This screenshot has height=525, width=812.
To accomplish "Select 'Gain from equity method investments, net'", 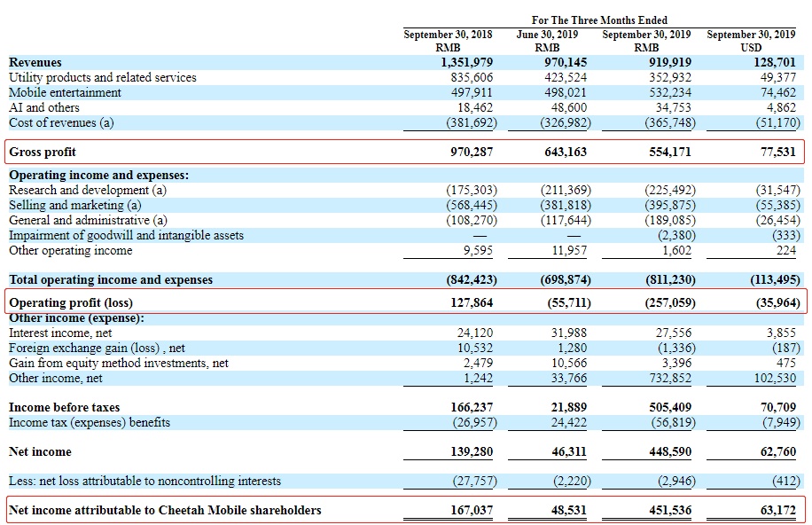I will pyautogui.click(x=119, y=364).
